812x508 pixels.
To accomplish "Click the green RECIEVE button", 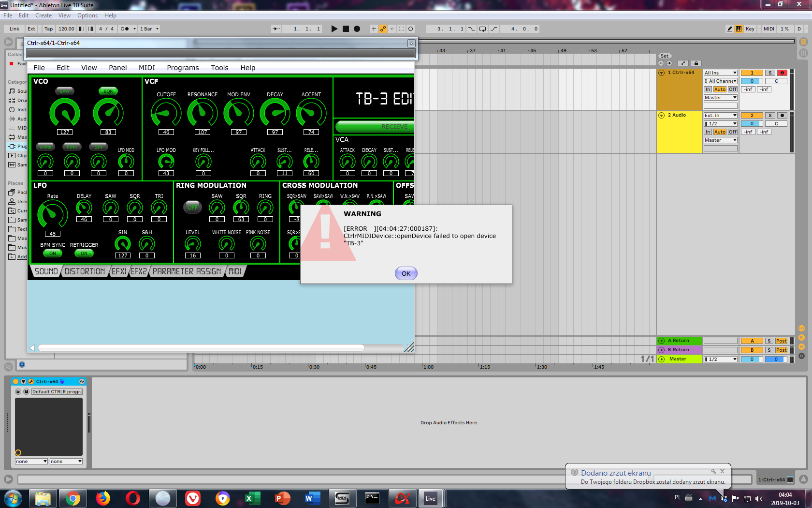I will [x=375, y=127].
